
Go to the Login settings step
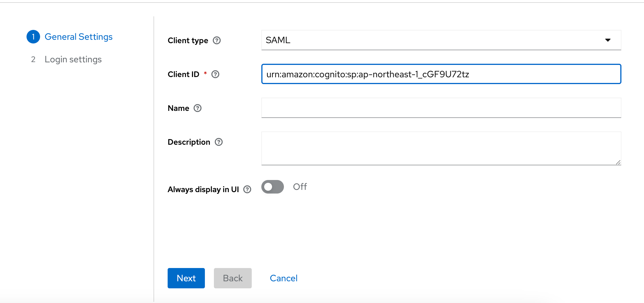(x=73, y=59)
